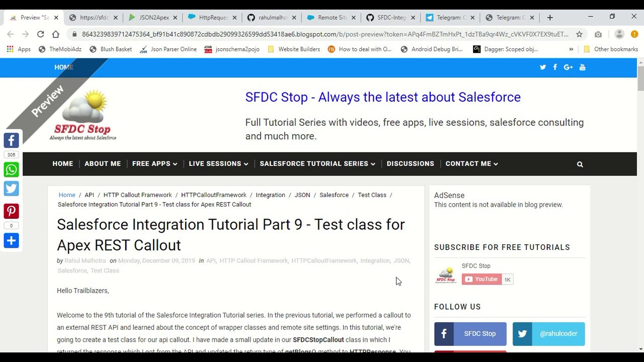Click Google Plus icon in top bar
This screenshot has width=644, height=362.
(x=568, y=67)
